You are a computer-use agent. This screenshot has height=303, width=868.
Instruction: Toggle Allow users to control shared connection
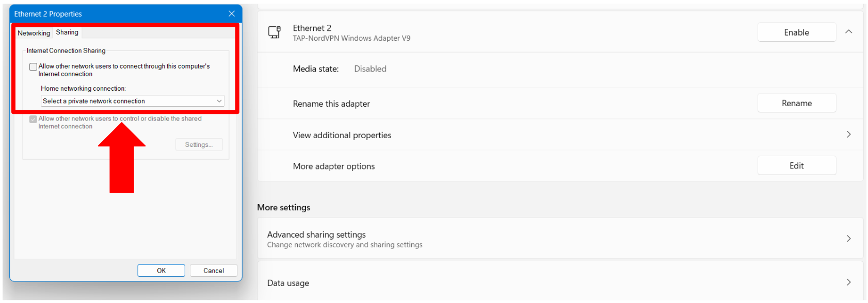point(33,119)
